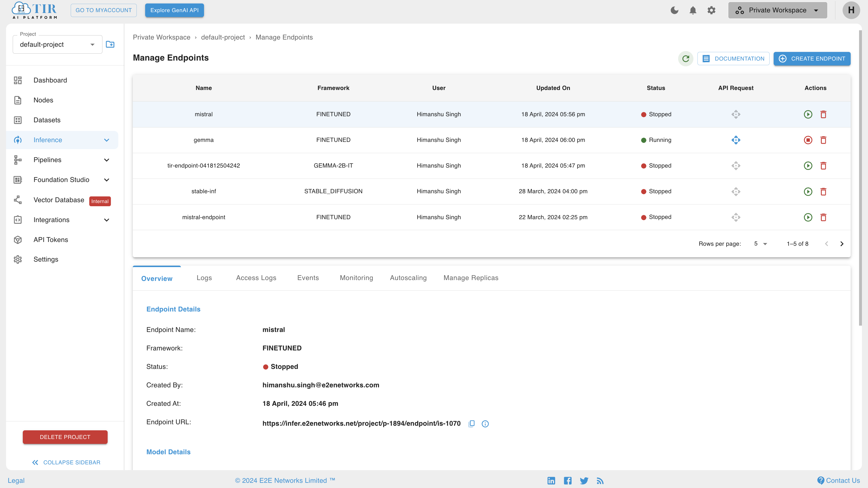Image resolution: width=868 pixels, height=488 pixels.
Task: Switch to the Manage Replicas tab
Action: [471, 278]
